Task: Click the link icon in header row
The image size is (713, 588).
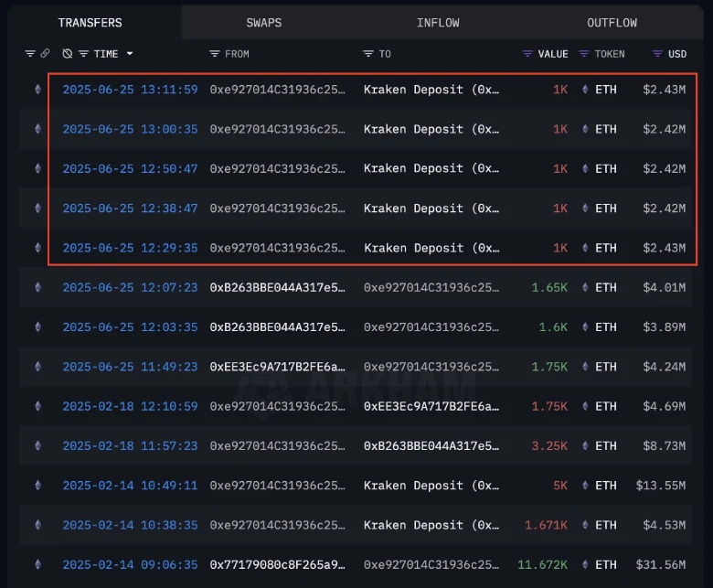Action: (45, 54)
